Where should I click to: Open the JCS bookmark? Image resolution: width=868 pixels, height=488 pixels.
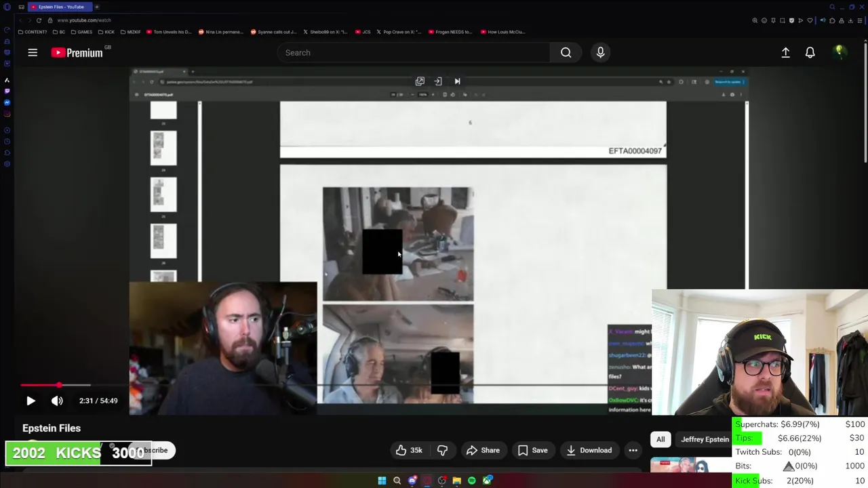[x=363, y=32]
